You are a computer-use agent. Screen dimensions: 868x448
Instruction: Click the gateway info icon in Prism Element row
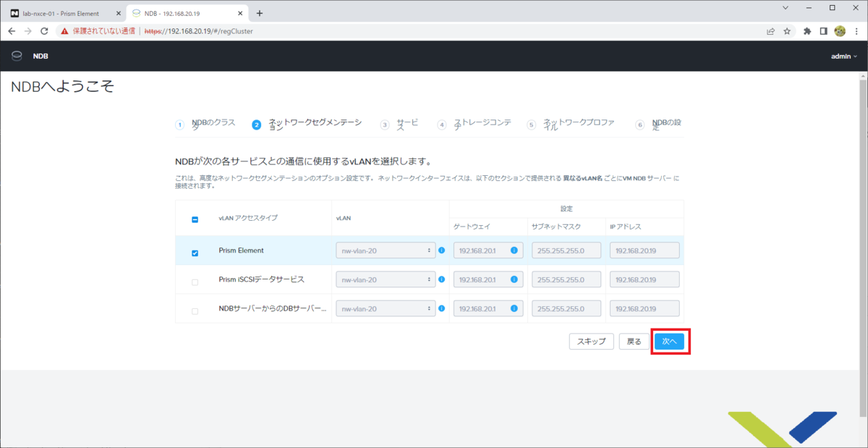(514, 250)
